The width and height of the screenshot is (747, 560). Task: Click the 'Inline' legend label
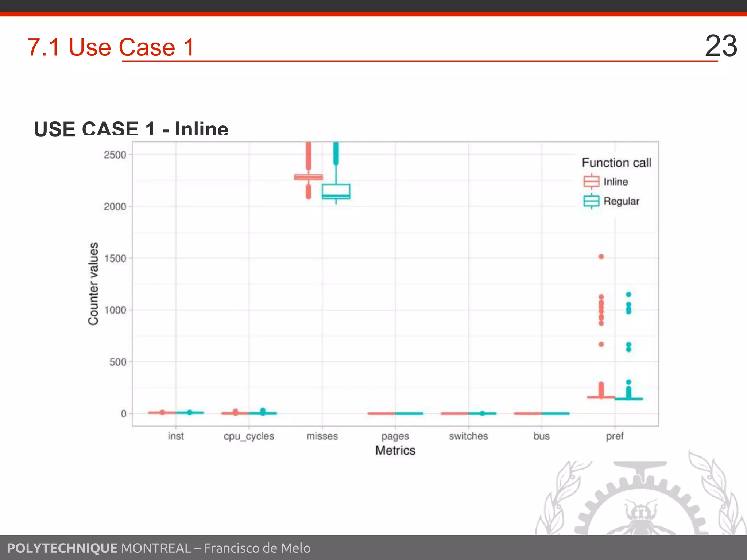[616, 182]
